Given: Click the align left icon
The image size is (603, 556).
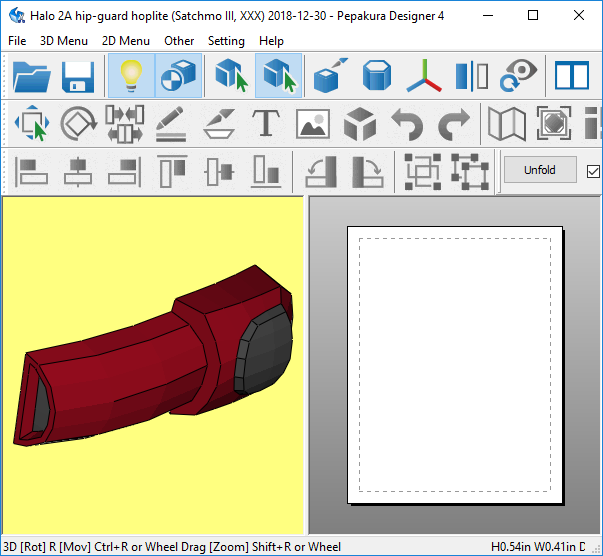Looking at the screenshot, I should pyautogui.click(x=32, y=171).
